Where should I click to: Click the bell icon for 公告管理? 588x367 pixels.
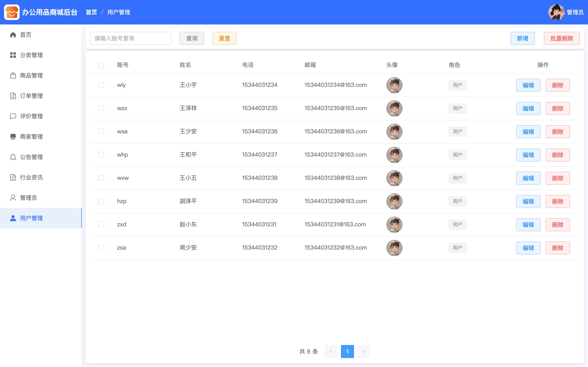pyautogui.click(x=13, y=157)
